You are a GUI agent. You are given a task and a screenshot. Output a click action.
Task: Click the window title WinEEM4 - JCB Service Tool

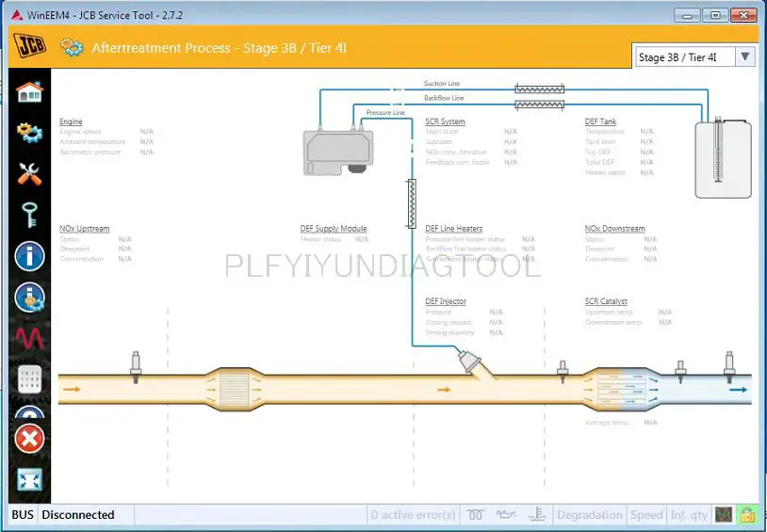(105, 15)
